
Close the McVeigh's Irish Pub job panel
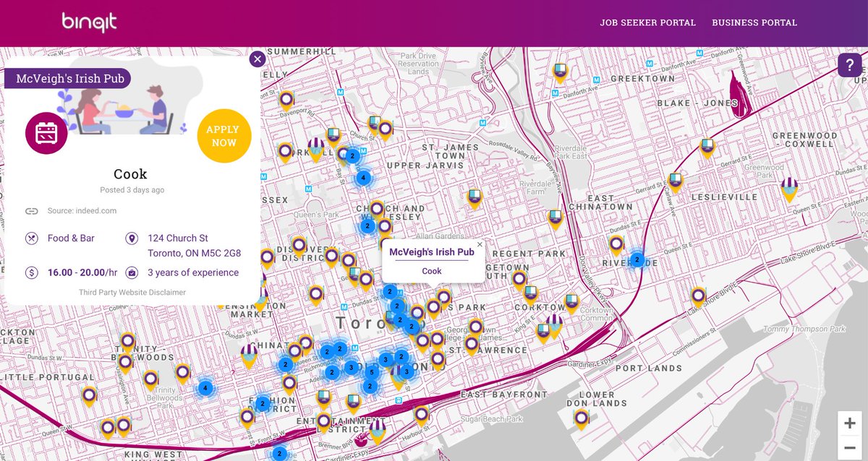[257, 59]
